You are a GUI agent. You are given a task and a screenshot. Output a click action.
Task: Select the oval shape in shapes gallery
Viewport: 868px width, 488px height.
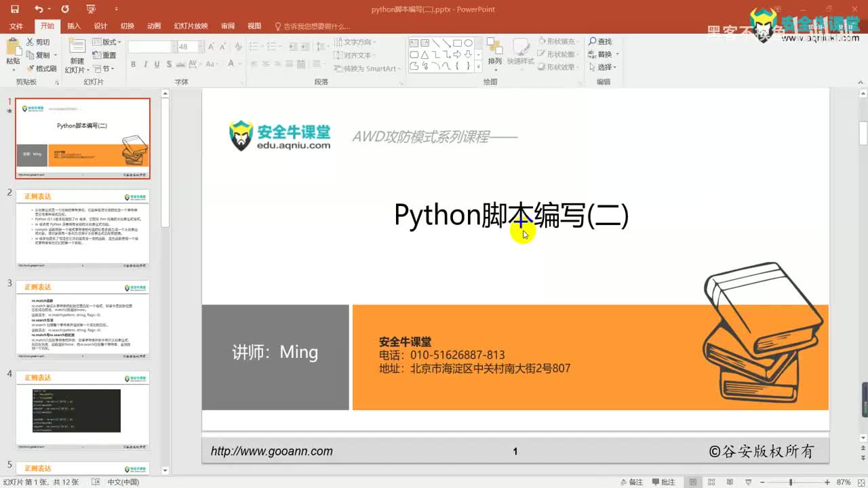pos(468,43)
